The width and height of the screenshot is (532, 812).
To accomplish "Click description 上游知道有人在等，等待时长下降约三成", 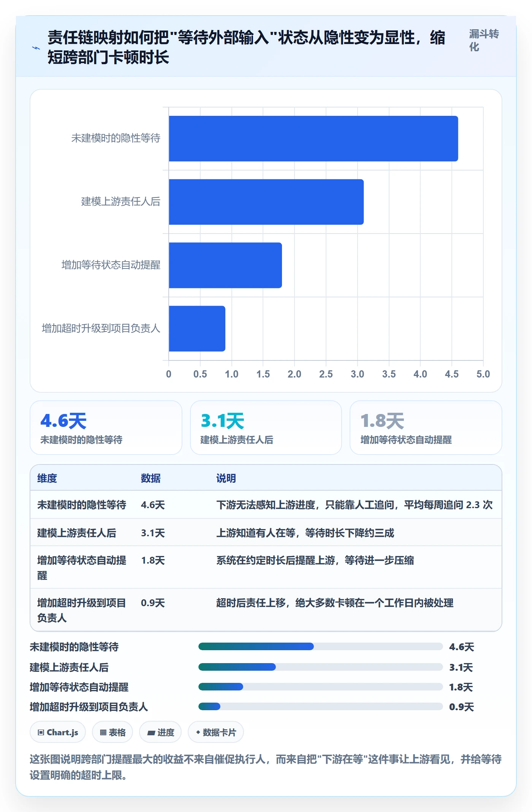I will (x=305, y=533).
